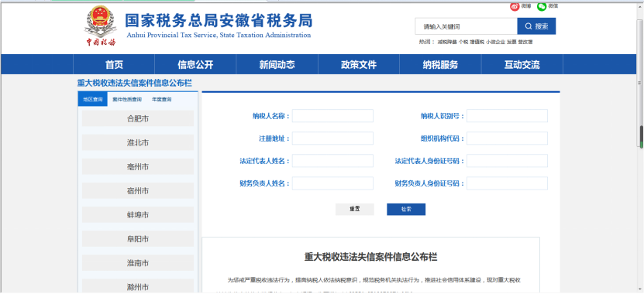
Task: Select 亳州市 in the region list
Action: point(138,166)
